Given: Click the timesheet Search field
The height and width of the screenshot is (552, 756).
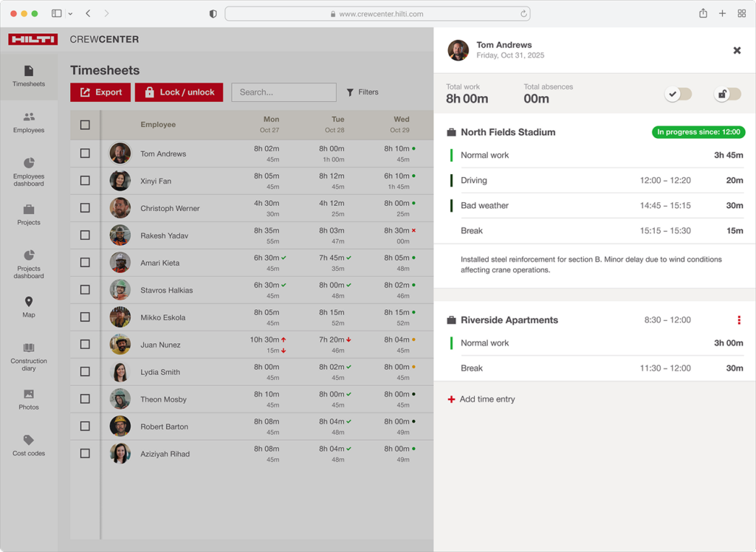Looking at the screenshot, I should click(x=283, y=92).
